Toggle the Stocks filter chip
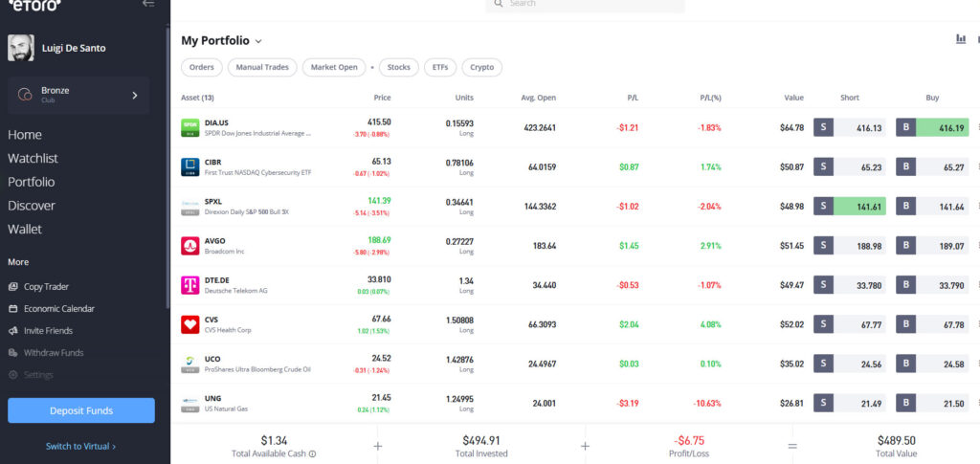This screenshot has width=980, height=464. 398,68
